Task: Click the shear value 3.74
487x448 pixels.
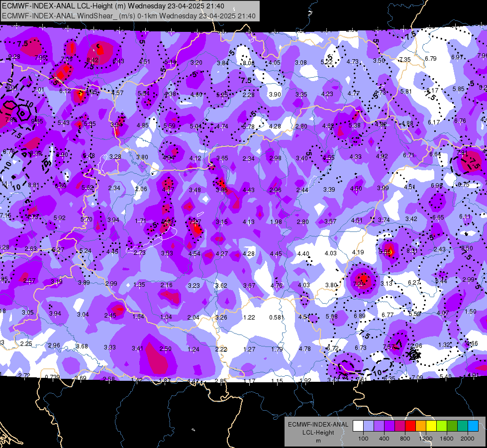Action: 384,220
